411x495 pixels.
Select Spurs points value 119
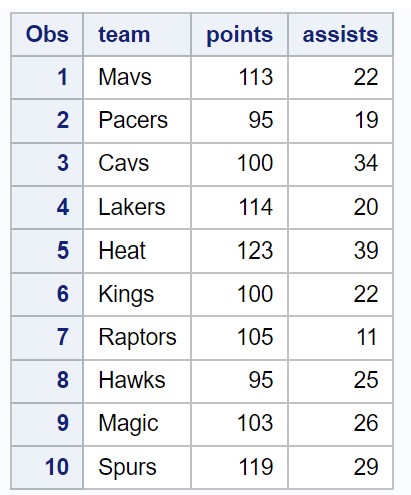tap(256, 467)
